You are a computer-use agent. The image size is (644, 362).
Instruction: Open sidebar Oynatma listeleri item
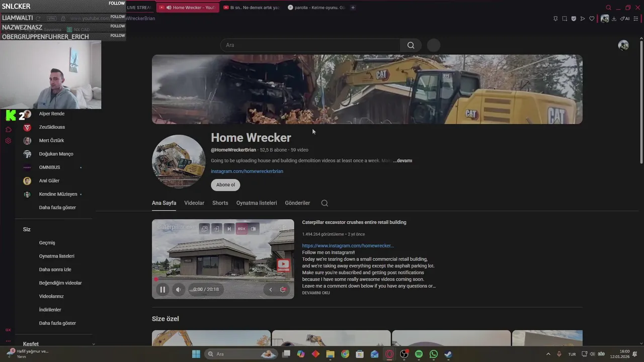[x=56, y=256]
